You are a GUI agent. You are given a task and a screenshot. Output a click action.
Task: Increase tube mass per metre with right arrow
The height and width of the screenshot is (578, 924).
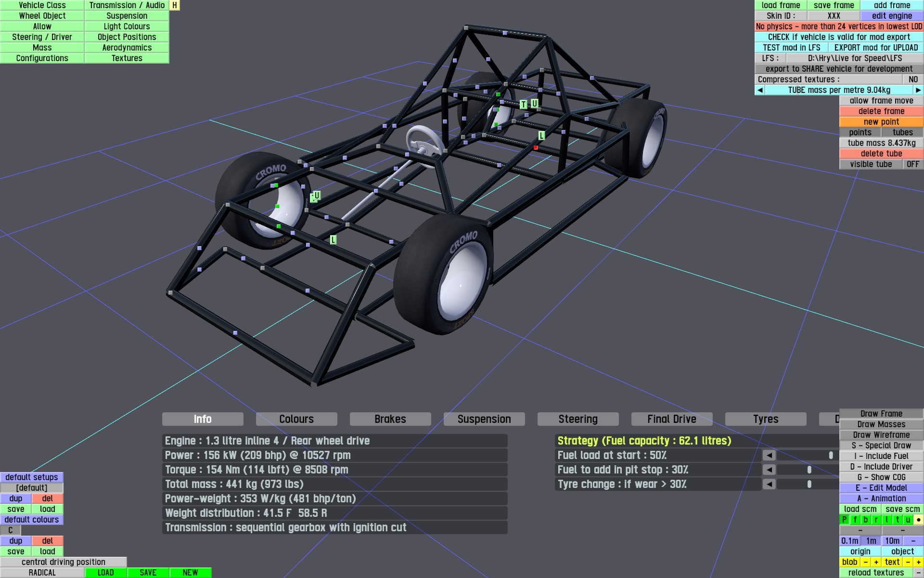click(x=918, y=90)
